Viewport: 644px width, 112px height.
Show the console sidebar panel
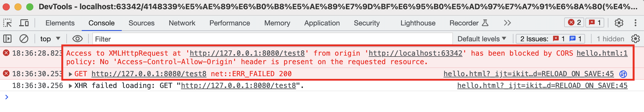[7, 39]
